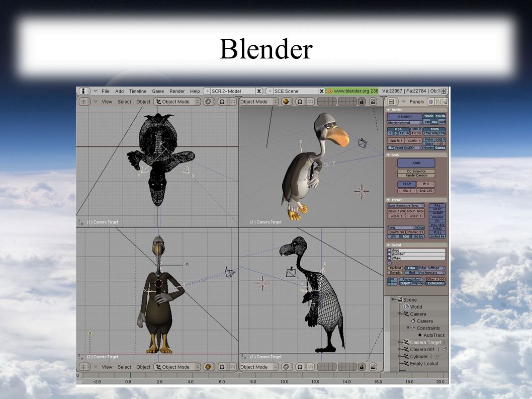
Task: Click the pivot icon in the top-right viewport header
Action: click(x=300, y=102)
